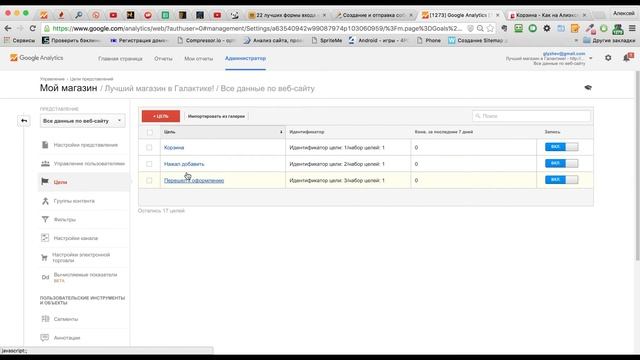Expand the account selector arrow near email
The image size is (640, 360).
590,58
